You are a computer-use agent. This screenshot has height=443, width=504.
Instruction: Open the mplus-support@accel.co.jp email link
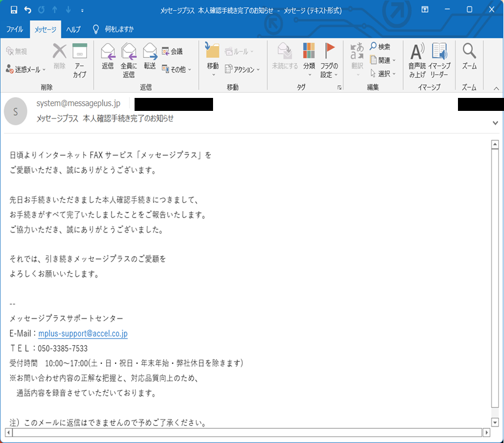[x=83, y=333]
